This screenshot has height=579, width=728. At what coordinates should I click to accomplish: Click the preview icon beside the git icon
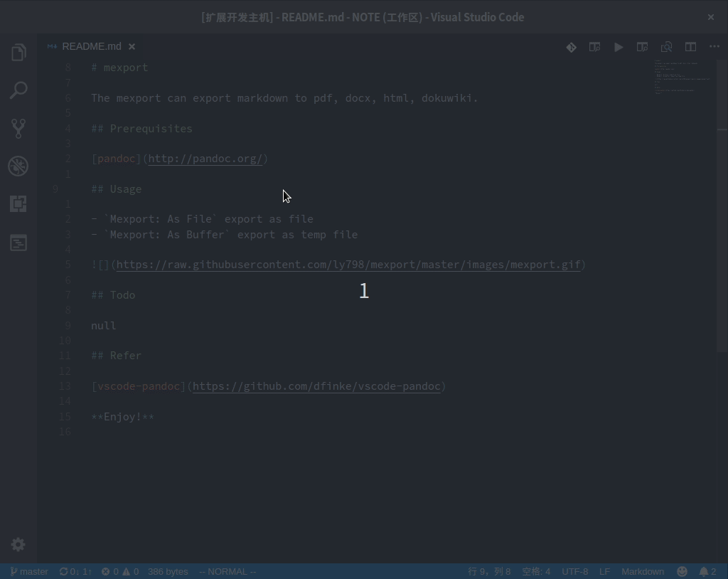(595, 47)
